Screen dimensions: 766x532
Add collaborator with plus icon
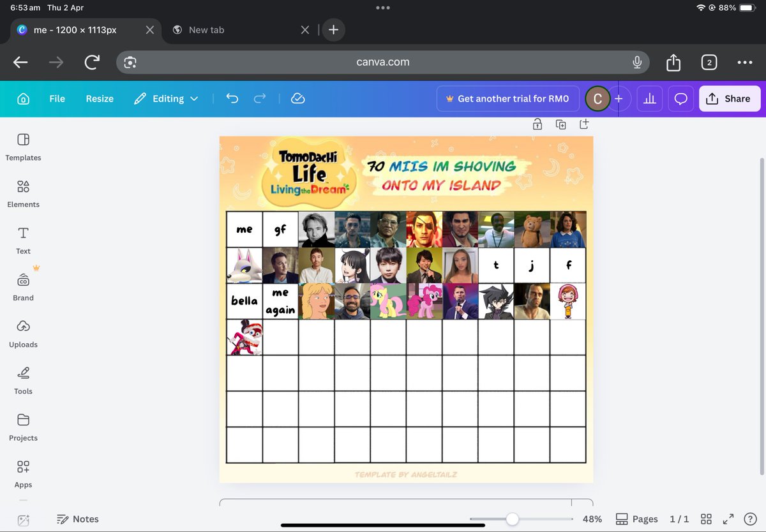[619, 99]
